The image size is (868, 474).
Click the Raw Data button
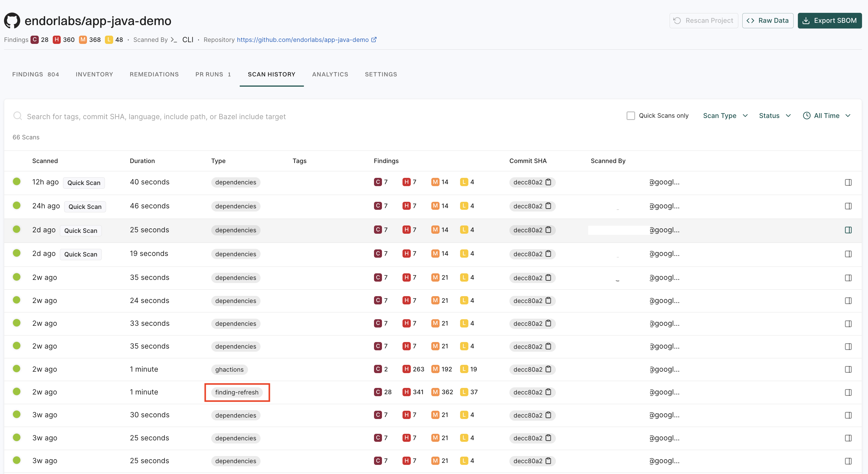pos(768,21)
